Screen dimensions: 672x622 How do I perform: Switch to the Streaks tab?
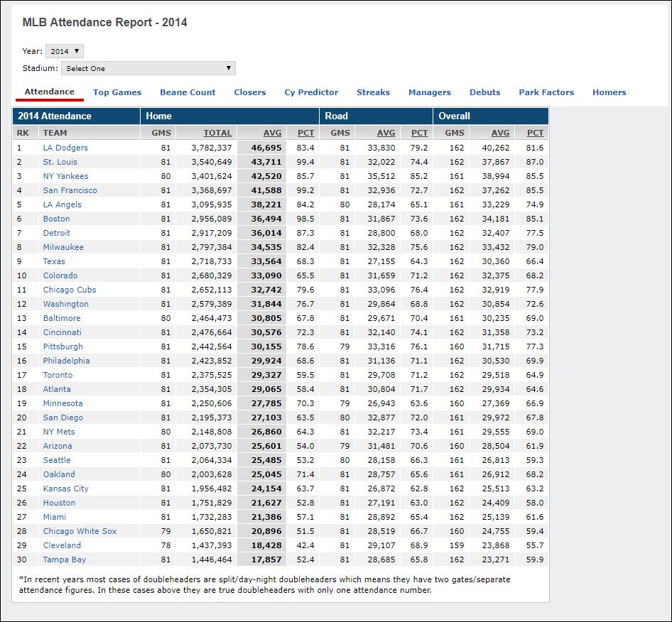373,92
